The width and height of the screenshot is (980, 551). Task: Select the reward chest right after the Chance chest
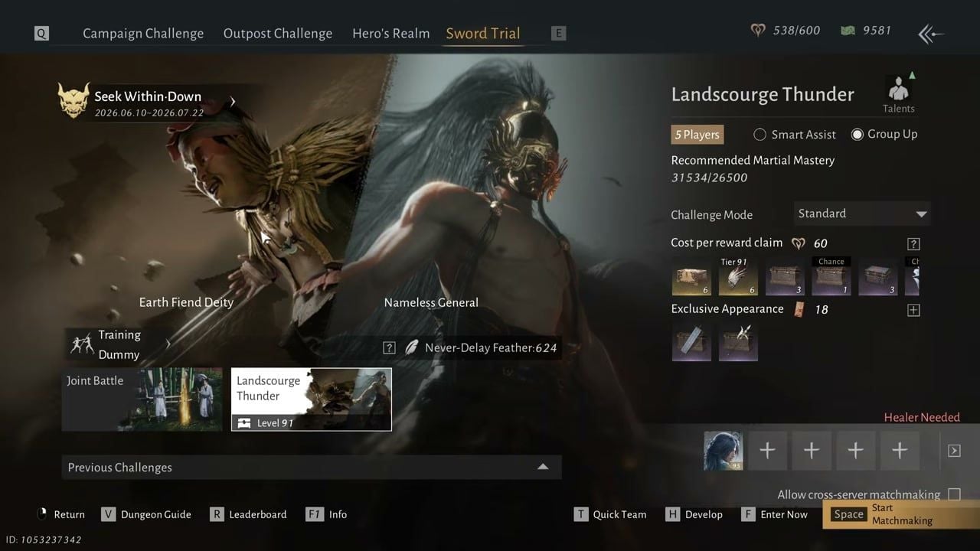[x=878, y=276]
